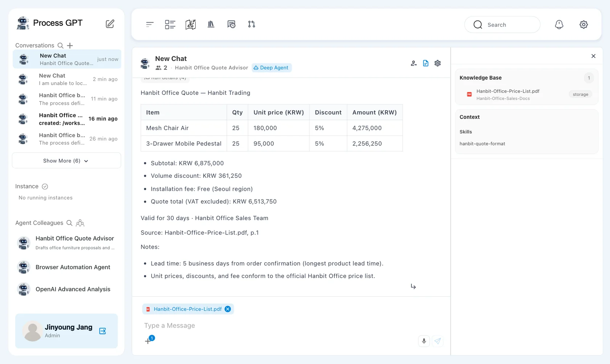Open the notifications bell
Screen dimensions: 610x364
point(559,25)
